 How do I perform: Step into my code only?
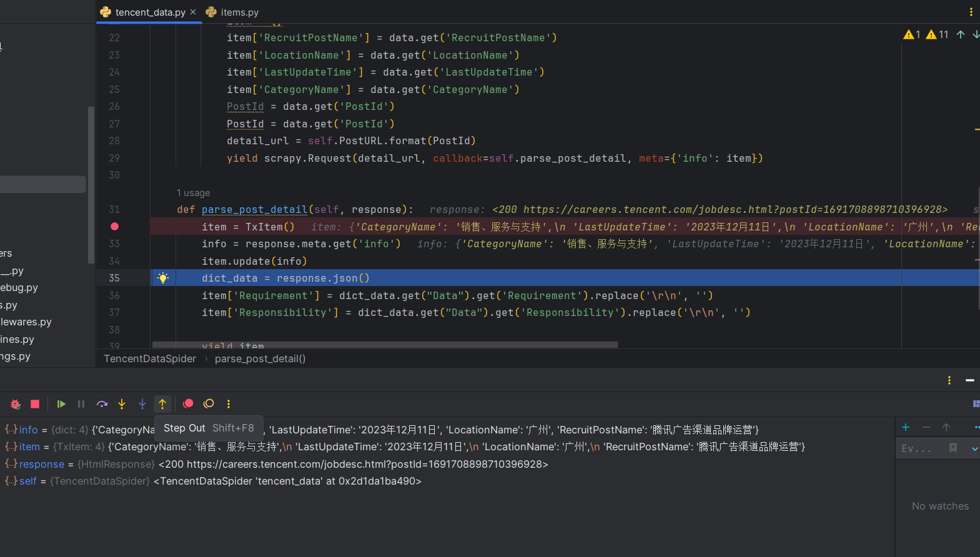point(142,404)
